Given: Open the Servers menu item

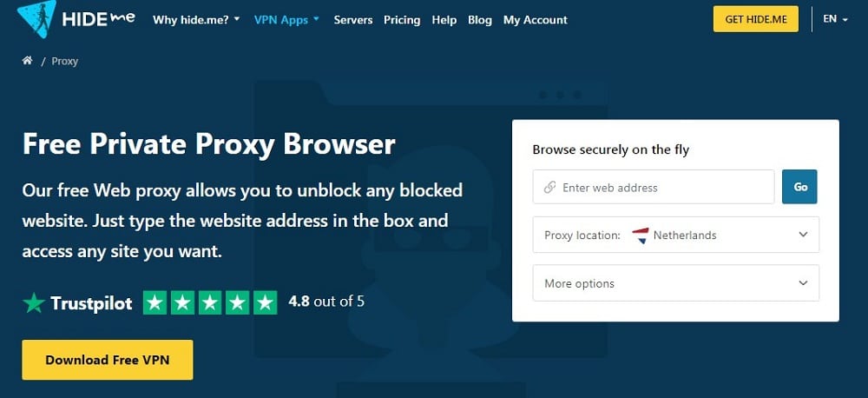Looking at the screenshot, I should [x=352, y=20].
